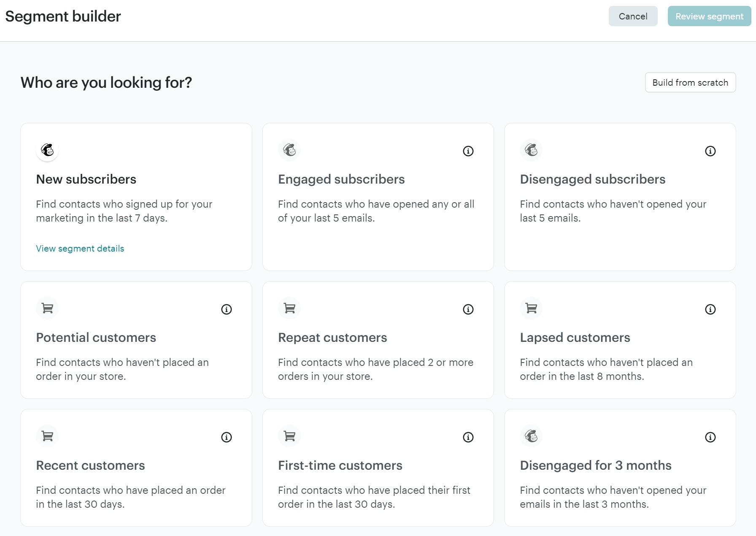Click the info icon on Repeat customers

click(x=468, y=309)
